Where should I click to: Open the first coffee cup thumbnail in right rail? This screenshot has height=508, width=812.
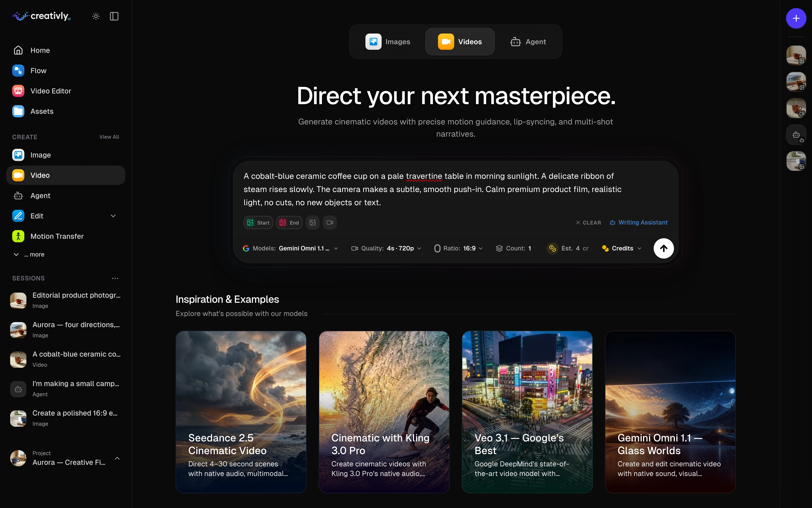point(796,55)
